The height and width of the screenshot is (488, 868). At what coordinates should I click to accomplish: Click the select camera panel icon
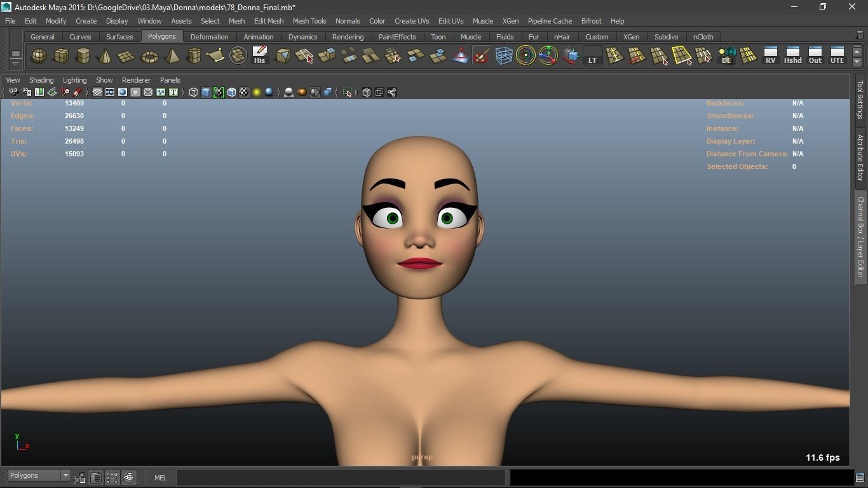(x=13, y=92)
